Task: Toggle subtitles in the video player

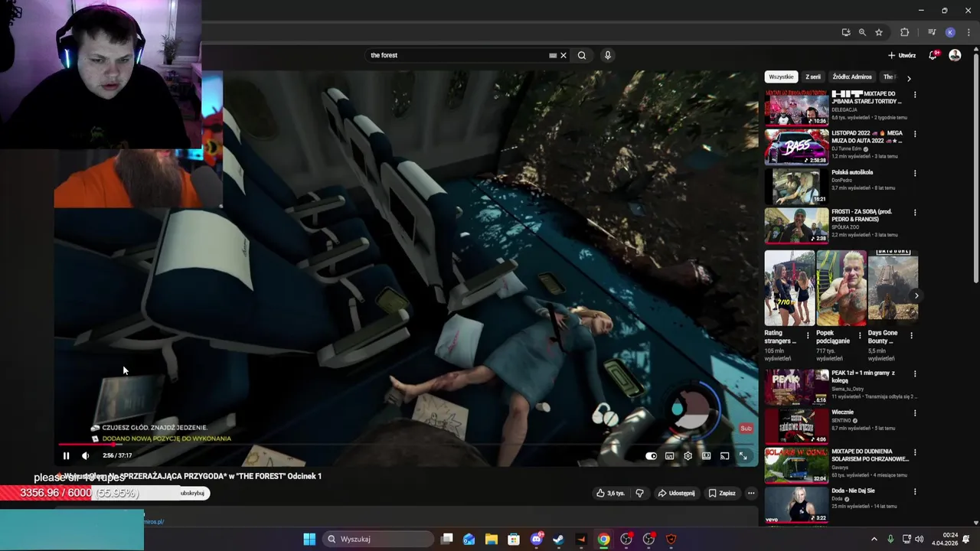Action: (670, 455)
